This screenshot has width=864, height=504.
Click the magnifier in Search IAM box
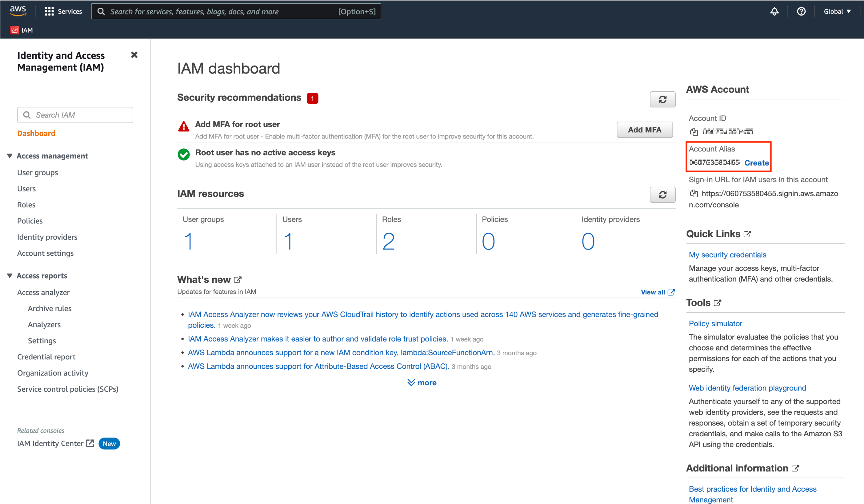click(x=27, y=115)
